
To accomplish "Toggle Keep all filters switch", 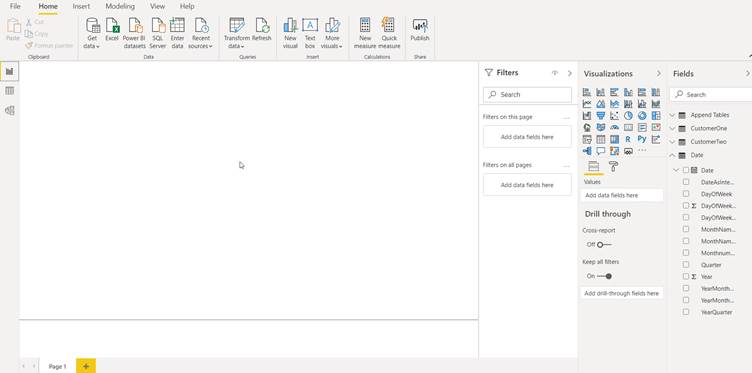I will point(604,276).
